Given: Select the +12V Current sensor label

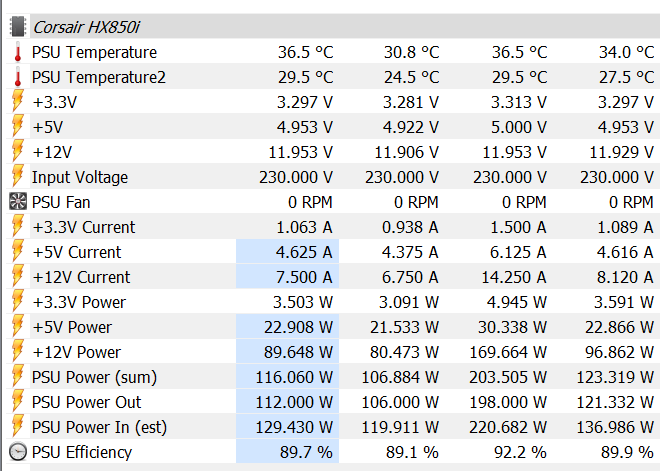Looking at the screenshot, I should (x=81, y=277).
